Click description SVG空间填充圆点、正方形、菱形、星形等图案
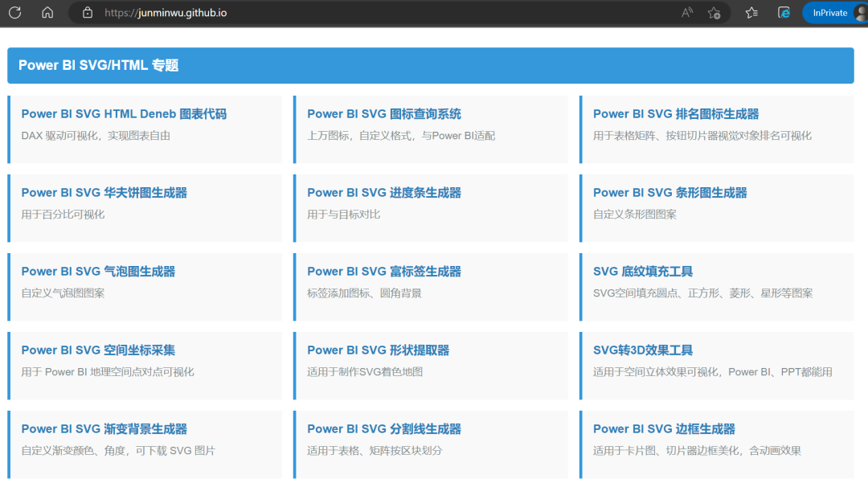This screenshot has width=868, height=479. click(x=703, y=293)
